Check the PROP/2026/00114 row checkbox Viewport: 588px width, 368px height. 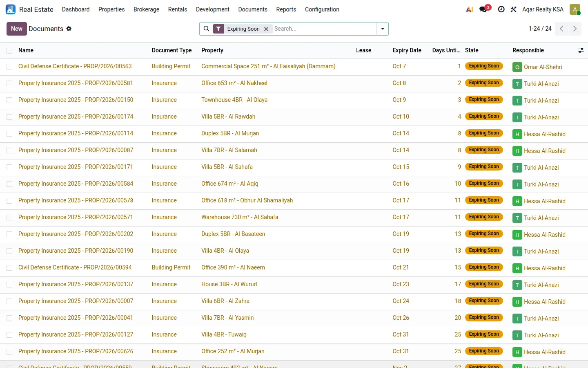click(x=9, y=134)
